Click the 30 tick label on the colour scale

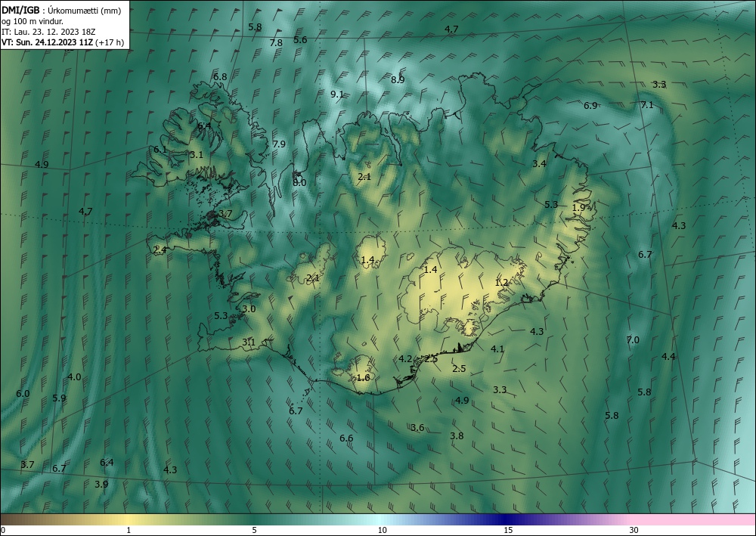(x=634, y=531)
